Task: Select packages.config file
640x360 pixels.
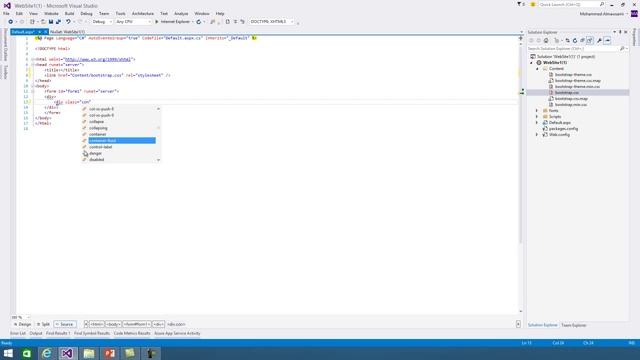Action: pos(563,129)
